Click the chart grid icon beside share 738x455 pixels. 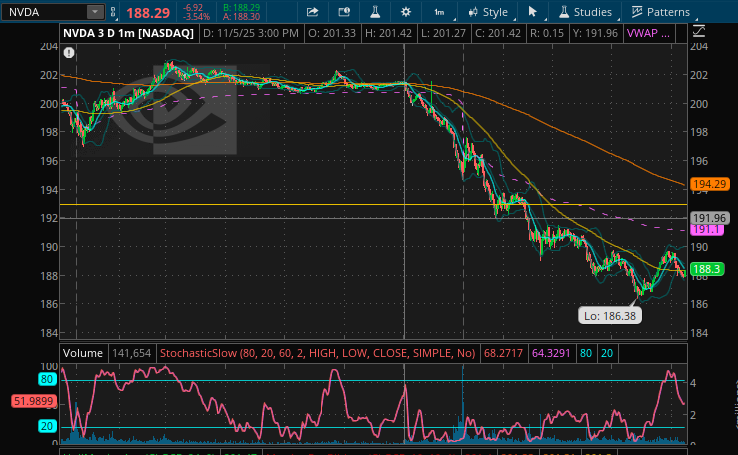click(x=343, y=12)
